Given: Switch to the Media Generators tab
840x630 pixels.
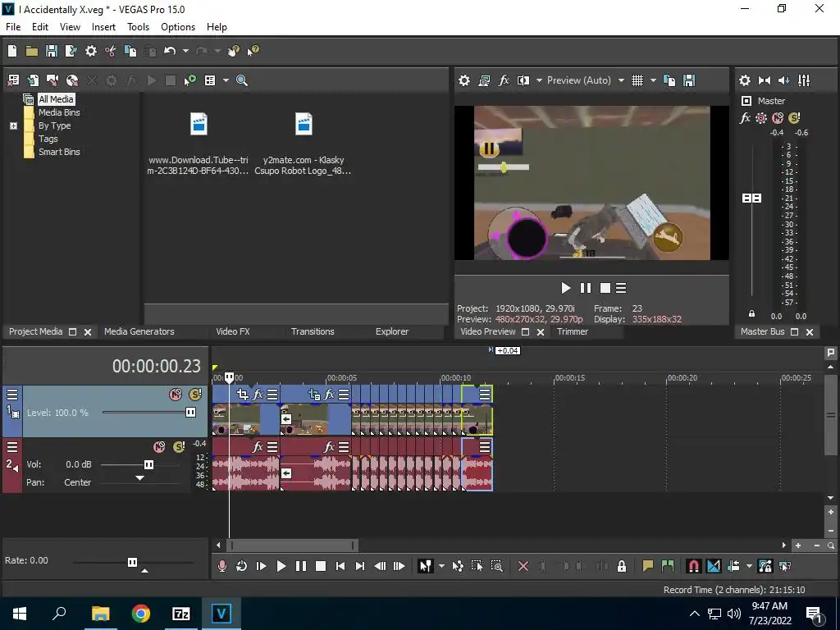Looking at the screenshot, I should [139, 331].
